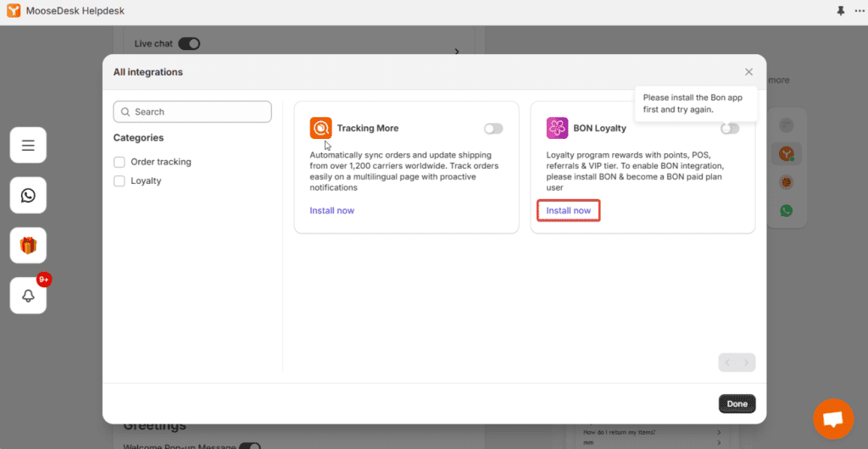Focus the integrations Search field
The width and height of the screenshot is (868, 449).
coord(192,112)
